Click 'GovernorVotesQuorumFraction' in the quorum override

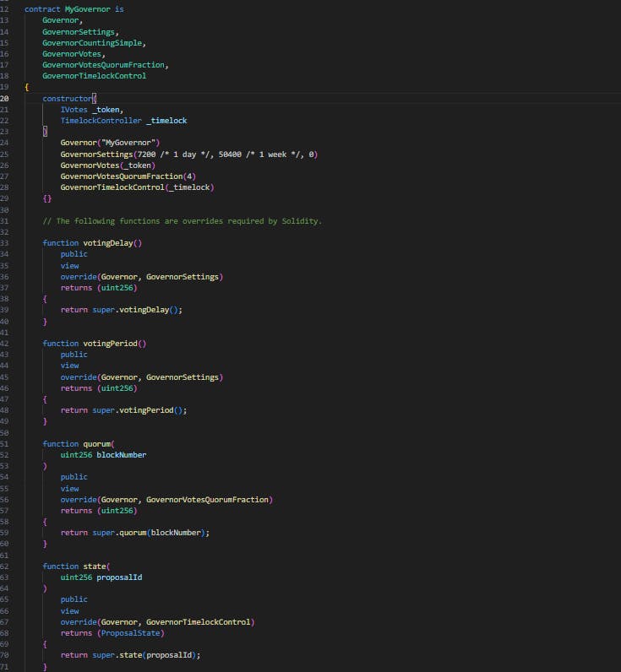(x=208, y=500)
